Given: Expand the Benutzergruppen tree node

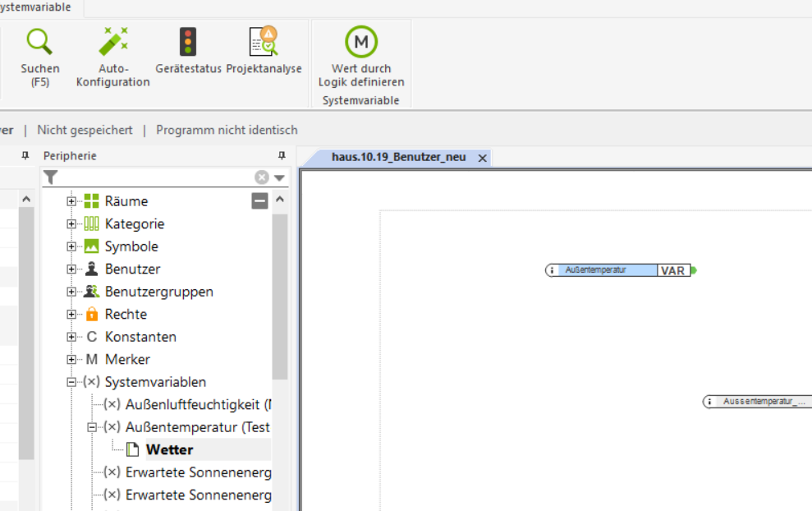Looking at the screenshot, I should pos(71,292).
